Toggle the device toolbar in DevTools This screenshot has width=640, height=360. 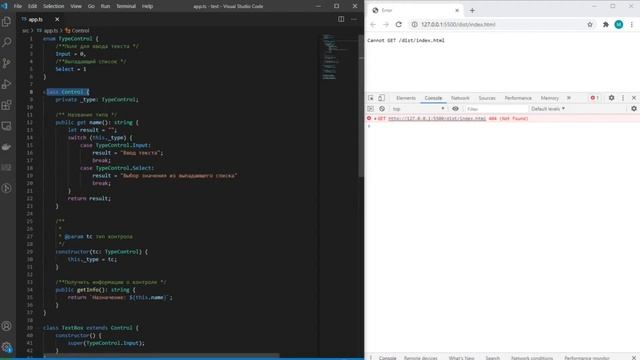[381, 98]
